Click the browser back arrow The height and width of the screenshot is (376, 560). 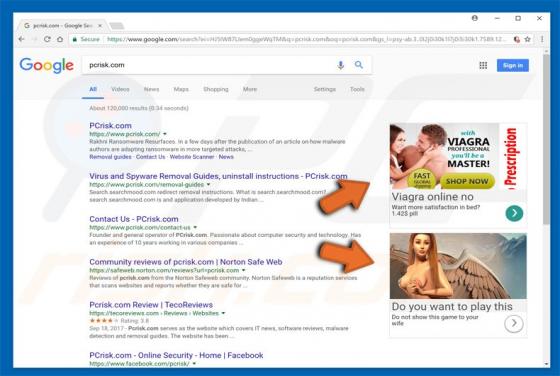pyautogui.click(x=21, y=39)
